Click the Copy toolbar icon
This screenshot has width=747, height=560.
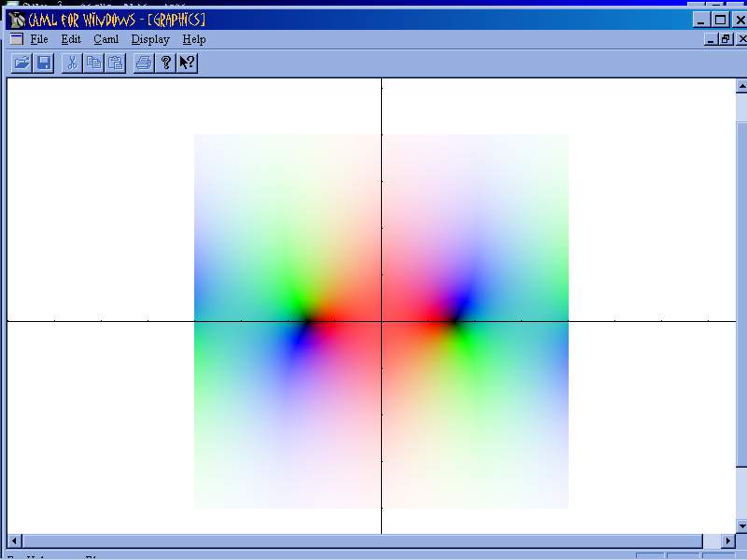coord(93,63)
